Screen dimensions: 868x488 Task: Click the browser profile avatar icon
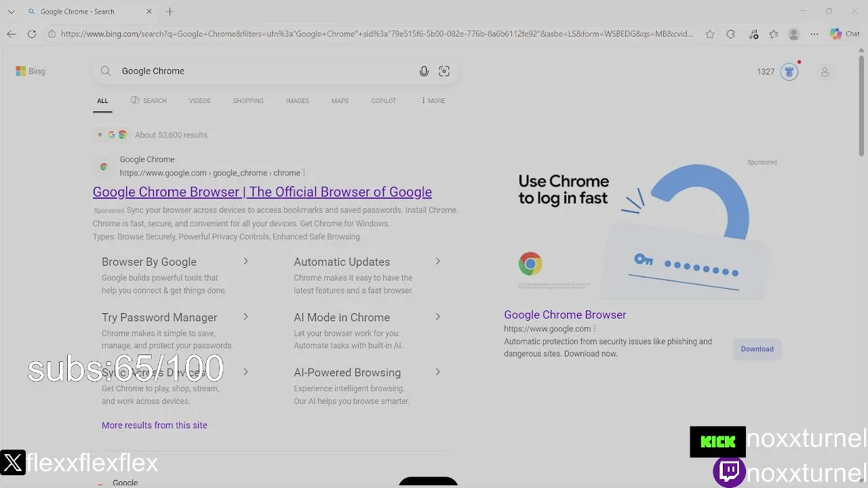click(793, 34)
